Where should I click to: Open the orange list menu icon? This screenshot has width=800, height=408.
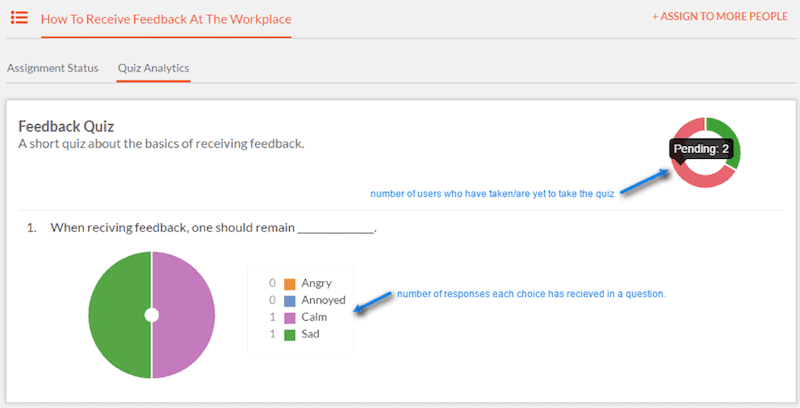tap(19, 17)
